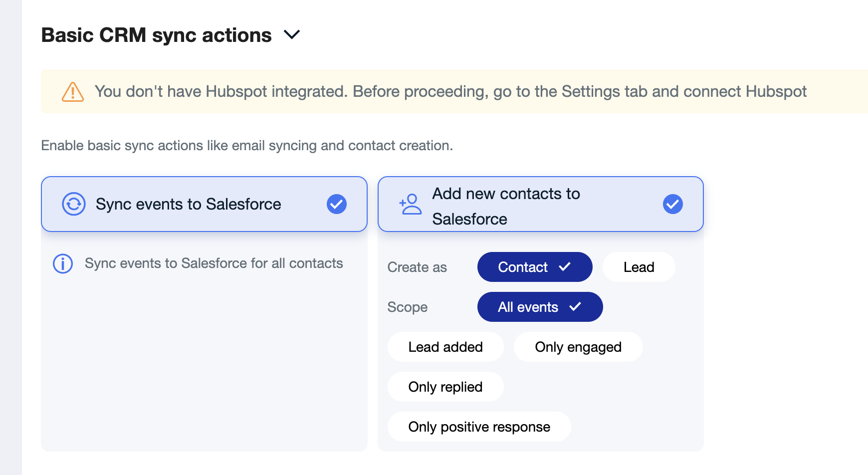Collapse the Basic CRM sync actions section

(x=292, y=35)
